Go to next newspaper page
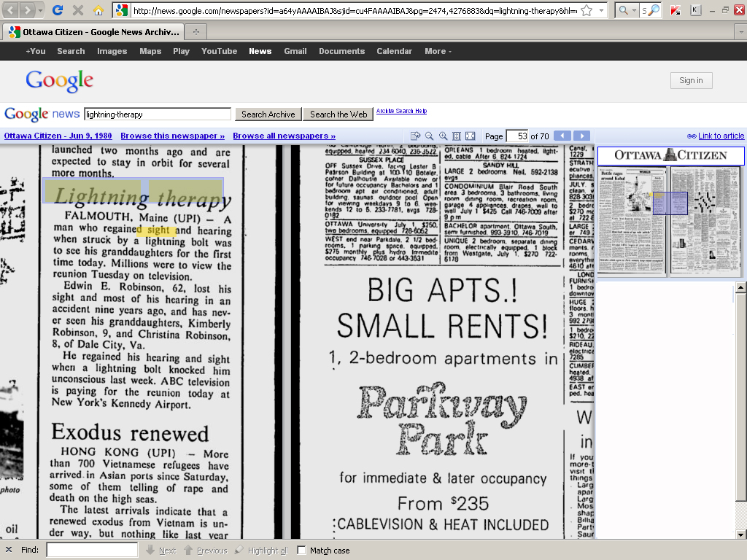This screenshot has width=747, height=560. (581, 136)
